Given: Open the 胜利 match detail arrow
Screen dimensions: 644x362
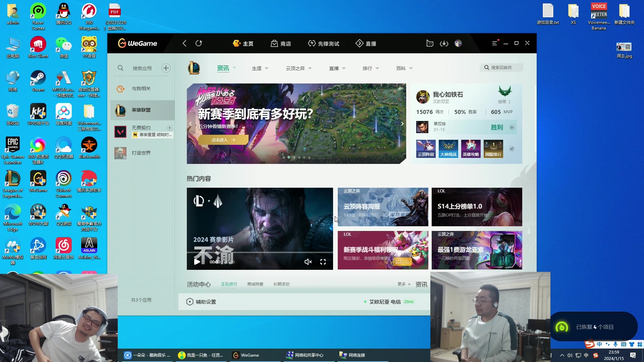Looking at the screenshot, I should pos(512,127).
